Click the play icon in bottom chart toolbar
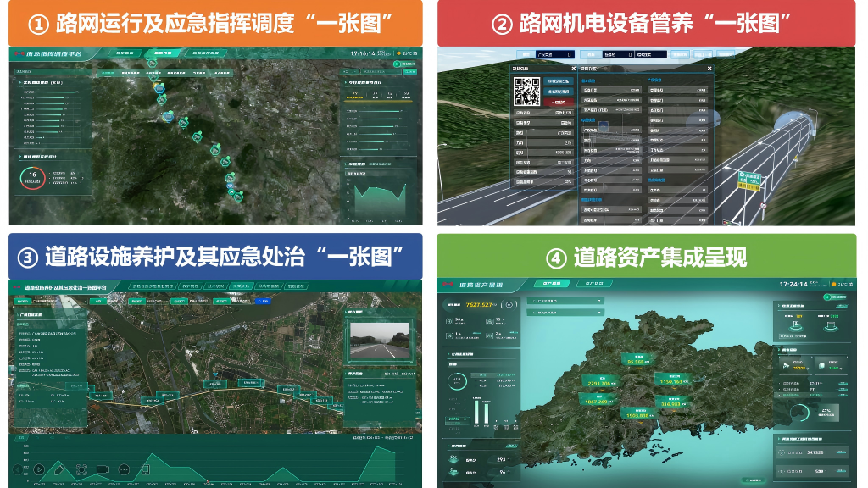The image size is (868, 488). pos(39,469)
